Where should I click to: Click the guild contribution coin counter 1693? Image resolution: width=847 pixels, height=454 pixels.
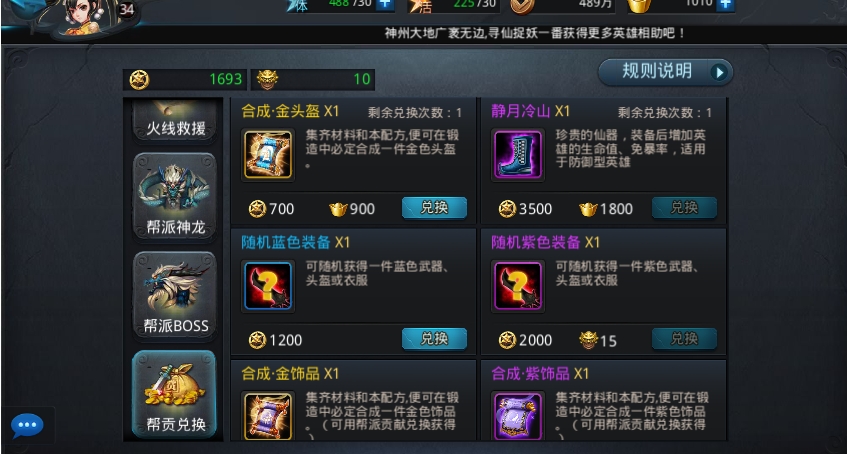(185, 79)
